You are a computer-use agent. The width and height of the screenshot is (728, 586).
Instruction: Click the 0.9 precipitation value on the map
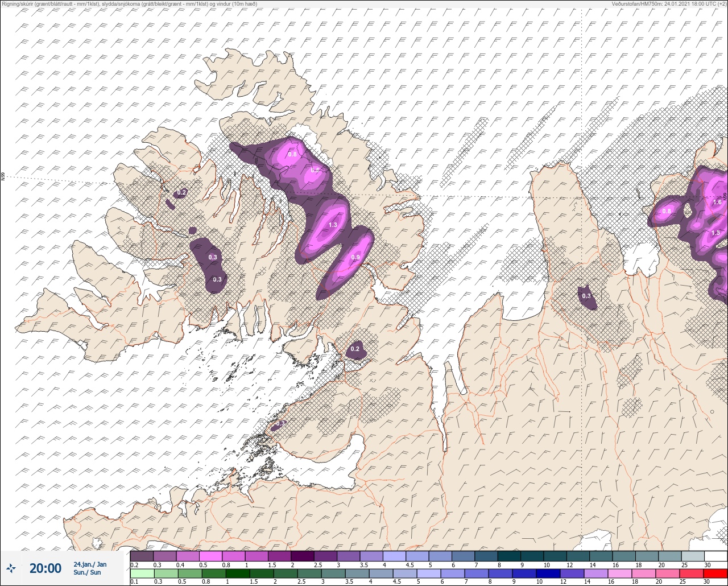click(x=355, y=258)
